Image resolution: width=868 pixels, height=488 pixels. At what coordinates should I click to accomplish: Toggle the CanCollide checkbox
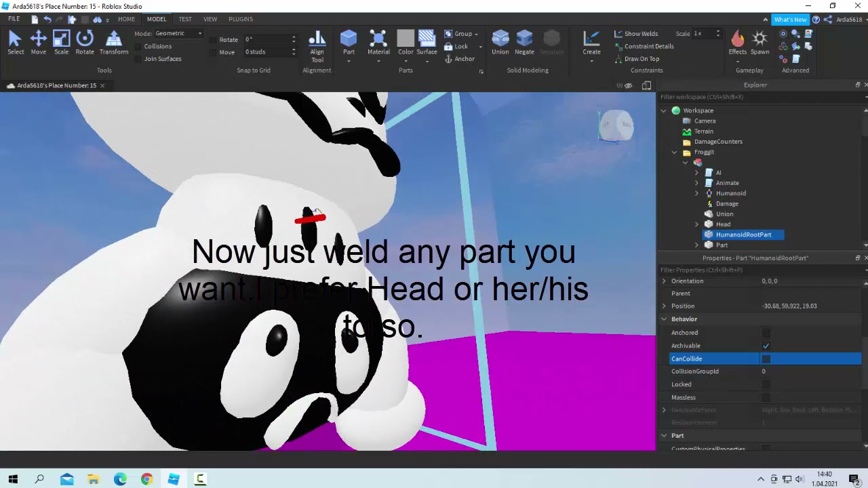click(766, 359)
